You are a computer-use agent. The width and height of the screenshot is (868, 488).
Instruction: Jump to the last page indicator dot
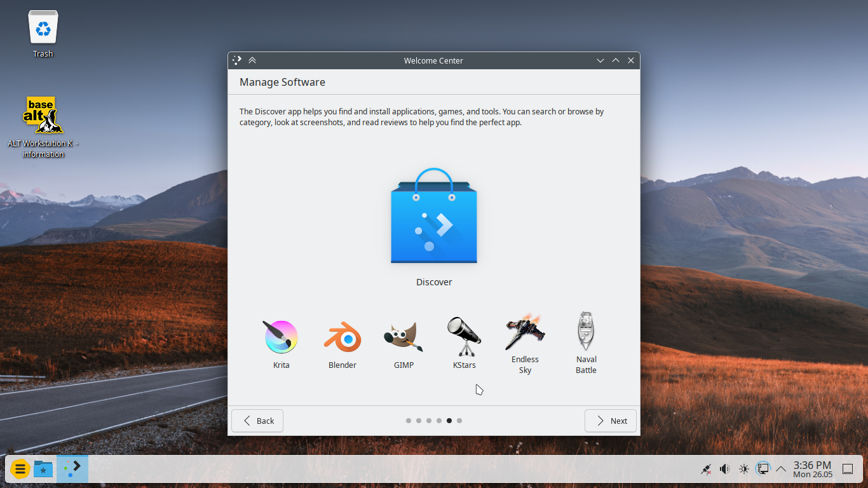click(x=459, y=421)
